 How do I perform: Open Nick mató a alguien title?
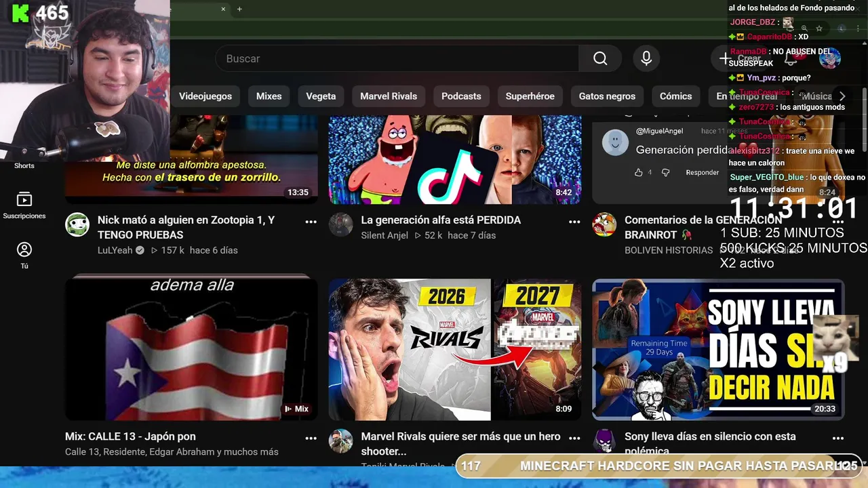(186, 227)
